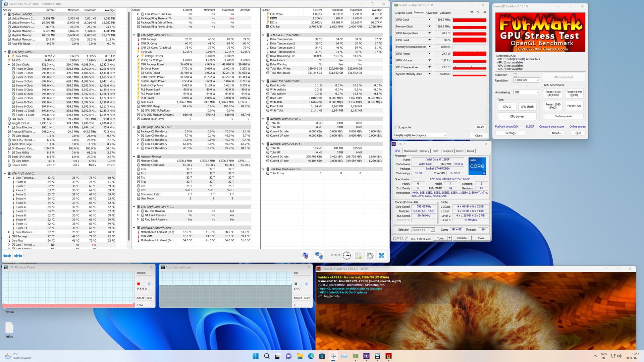Click HWiNFO network computers icon

[319, 256]
